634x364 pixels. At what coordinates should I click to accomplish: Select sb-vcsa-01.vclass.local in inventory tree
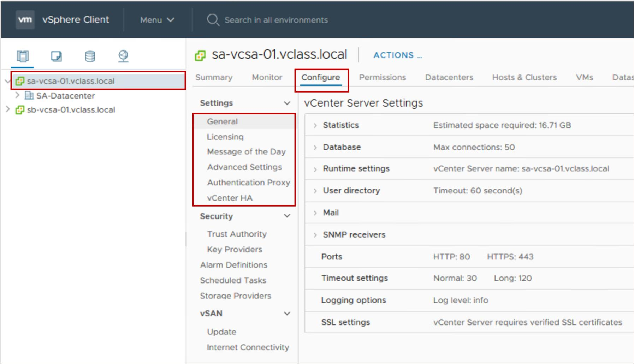(71, 110)
